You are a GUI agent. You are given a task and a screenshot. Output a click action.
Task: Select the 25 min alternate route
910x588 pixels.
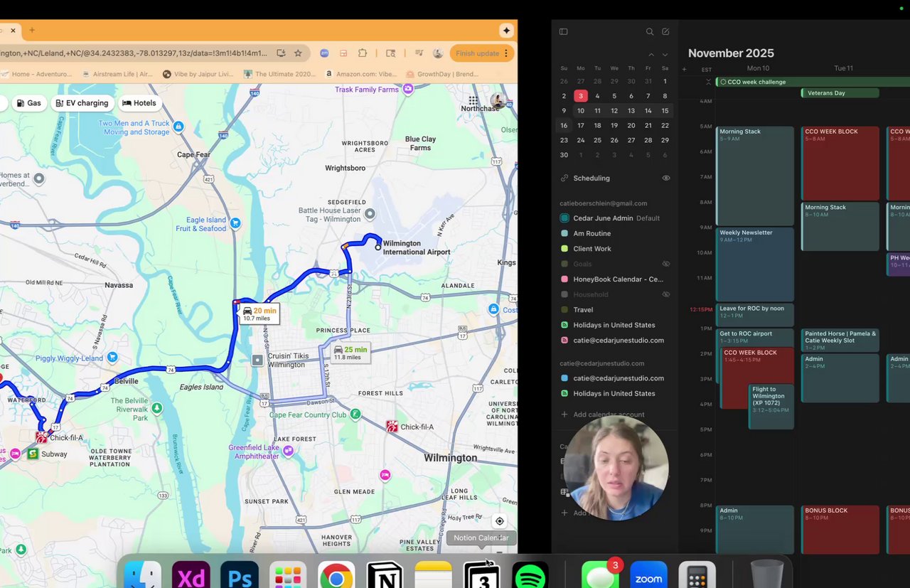349,353
